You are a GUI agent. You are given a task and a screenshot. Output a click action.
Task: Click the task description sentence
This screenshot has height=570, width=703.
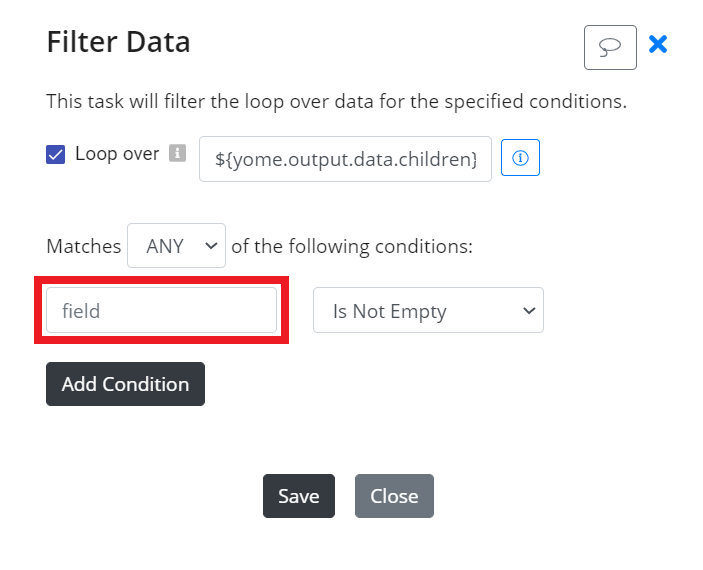[337, 101]
